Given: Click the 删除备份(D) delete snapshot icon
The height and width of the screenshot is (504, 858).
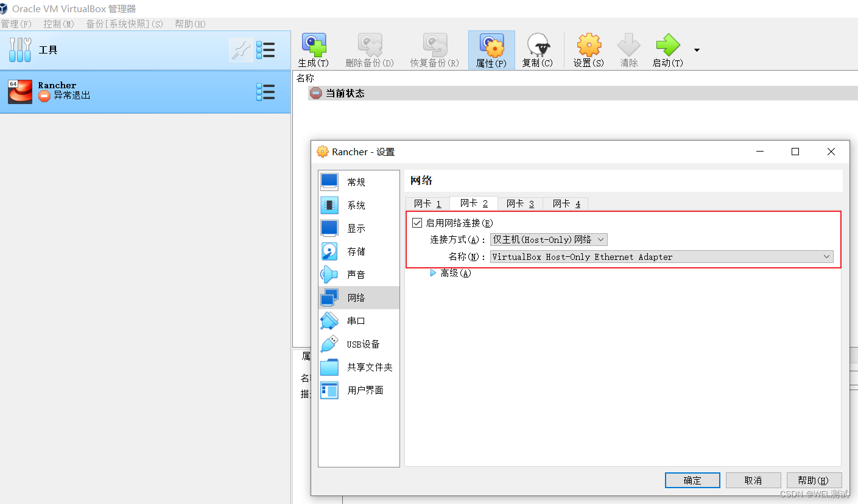Looking at the screenshot, I should (370, 45).
